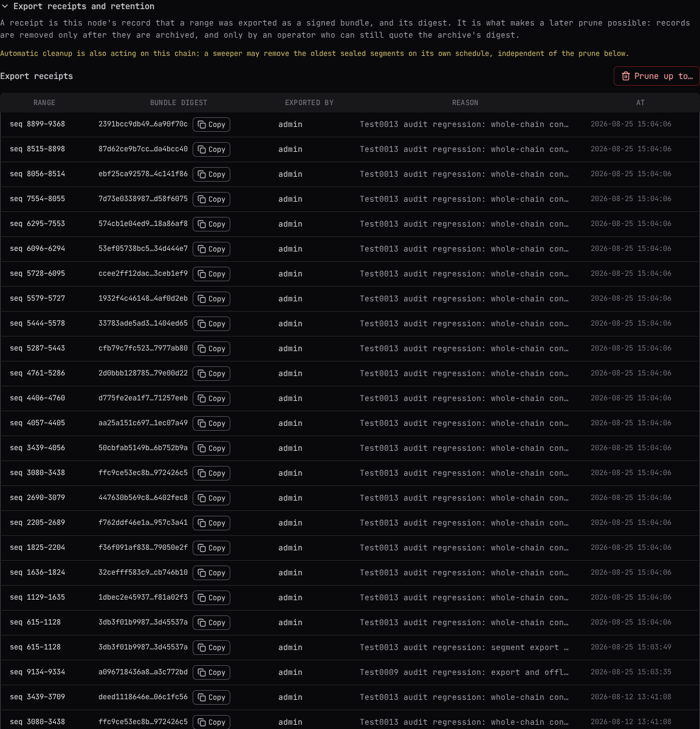This screenshot has height=729, width=700.
Task: Click admin in the seq 8899-9368 row
Action: [290, 124]
